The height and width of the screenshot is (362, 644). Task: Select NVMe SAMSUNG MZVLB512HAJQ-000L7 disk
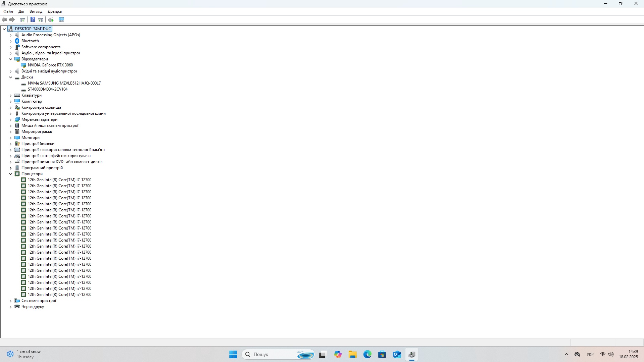[x=64, y=83]
